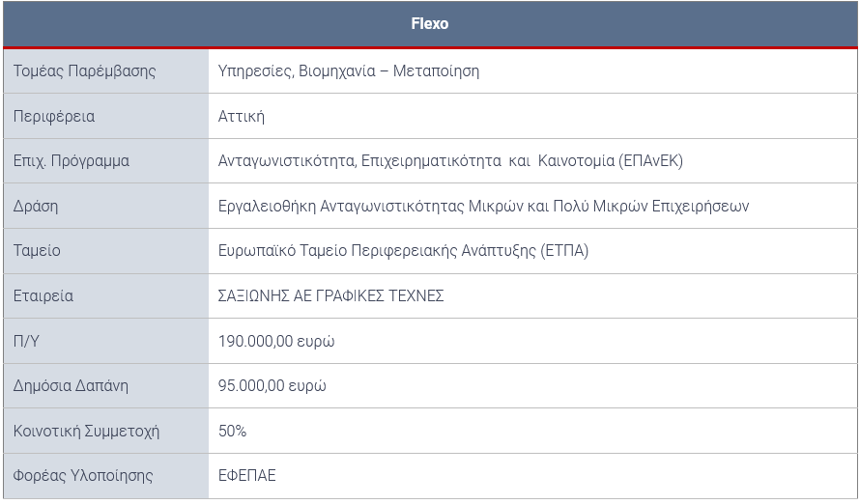Select the Τομέας Παρέμβασης label cell
Image resolution: width=860 pixels, height=504 pixels.
(106, 71)
